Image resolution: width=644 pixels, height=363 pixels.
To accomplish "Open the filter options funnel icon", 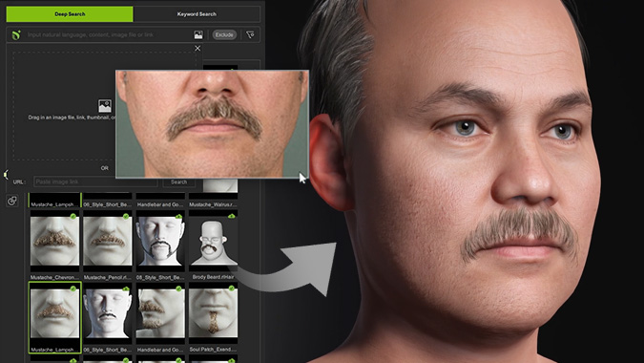I will tap(250, 35).
